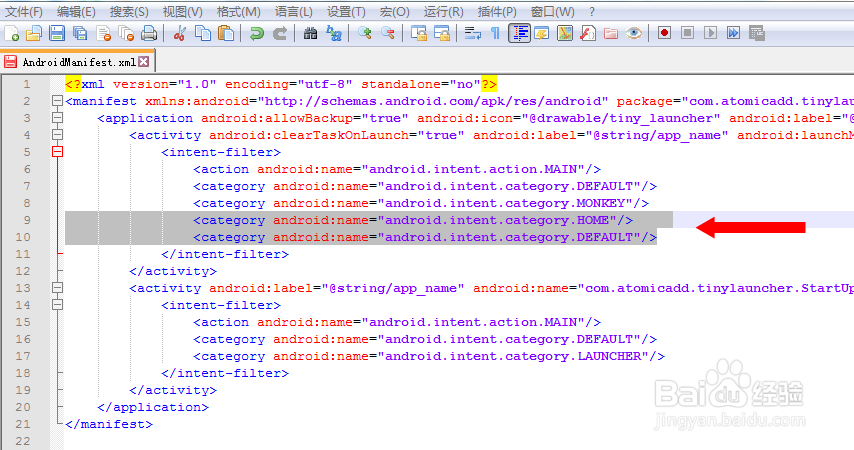Viewport: 854px width, 450px height.
Task: Collapse the manifest fold on line 2
Action: tap(57, 101)
